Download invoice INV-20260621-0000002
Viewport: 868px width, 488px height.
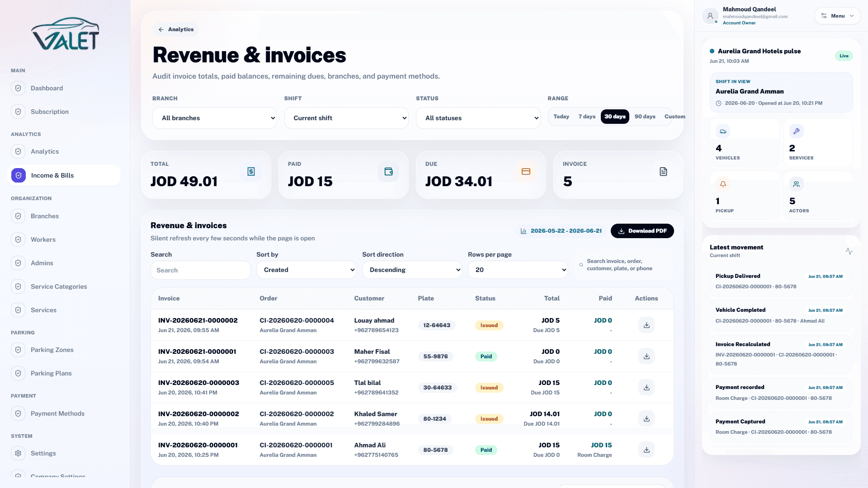pyautogui.click(x=646, y=325)
